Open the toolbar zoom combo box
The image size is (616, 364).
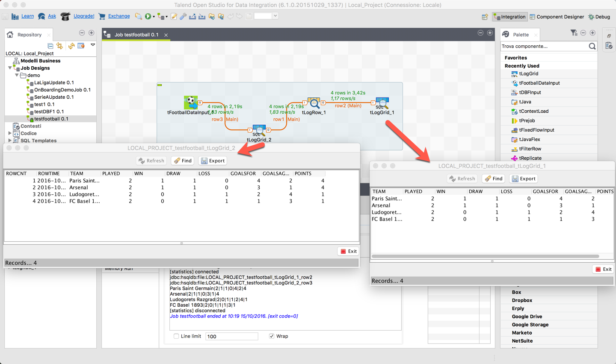pos(275,16)
